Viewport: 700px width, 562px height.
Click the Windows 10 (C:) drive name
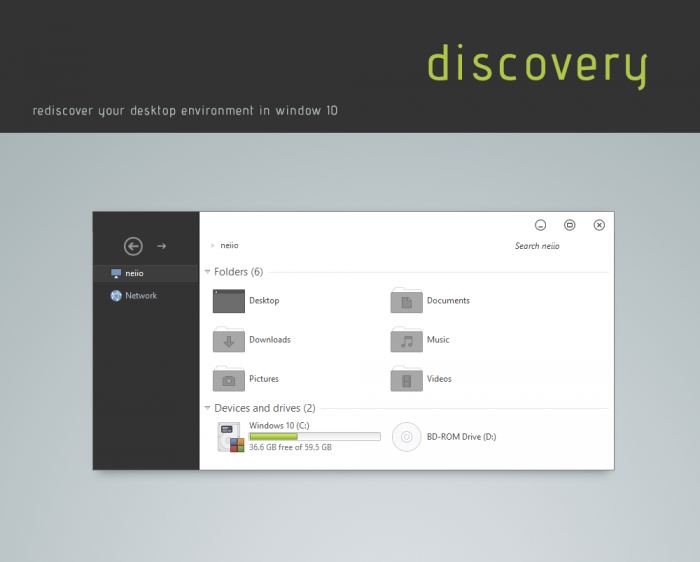coord(279,425)
